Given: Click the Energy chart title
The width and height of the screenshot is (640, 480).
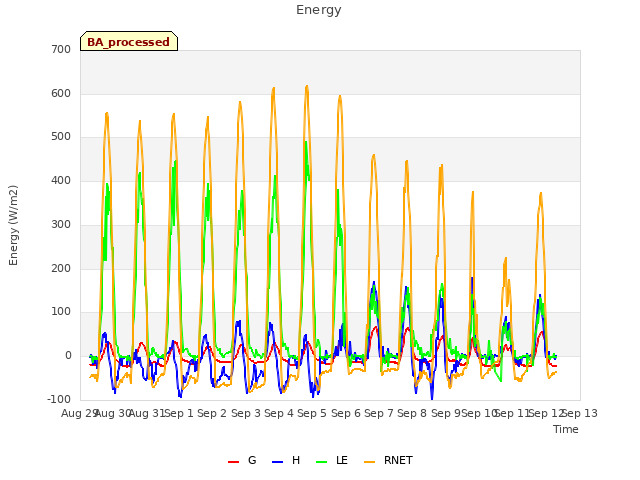Looking at the screenshot, I should point(319,10).
